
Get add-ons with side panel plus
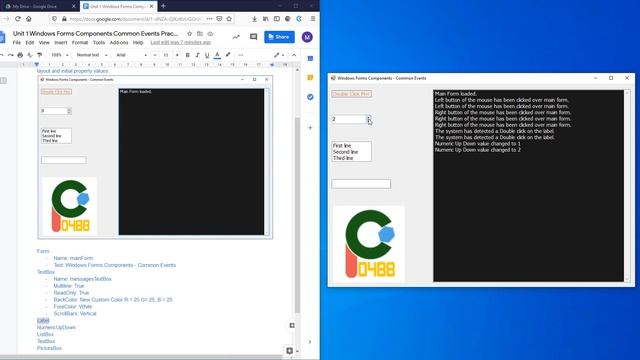[x=310, y=128]
